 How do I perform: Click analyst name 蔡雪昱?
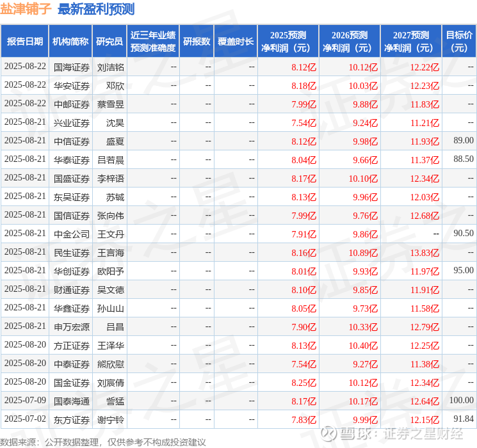click(111, 104)
